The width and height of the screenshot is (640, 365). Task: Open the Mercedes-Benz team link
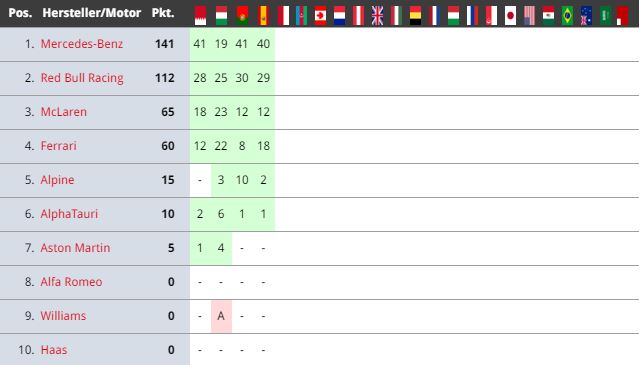tap(82, 44)
